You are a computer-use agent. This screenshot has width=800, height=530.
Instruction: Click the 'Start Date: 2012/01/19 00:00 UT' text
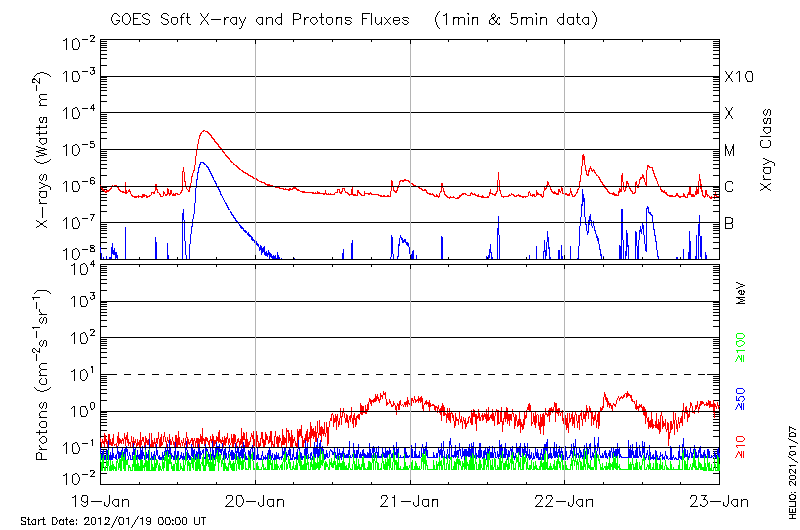(x=113, y=521)
